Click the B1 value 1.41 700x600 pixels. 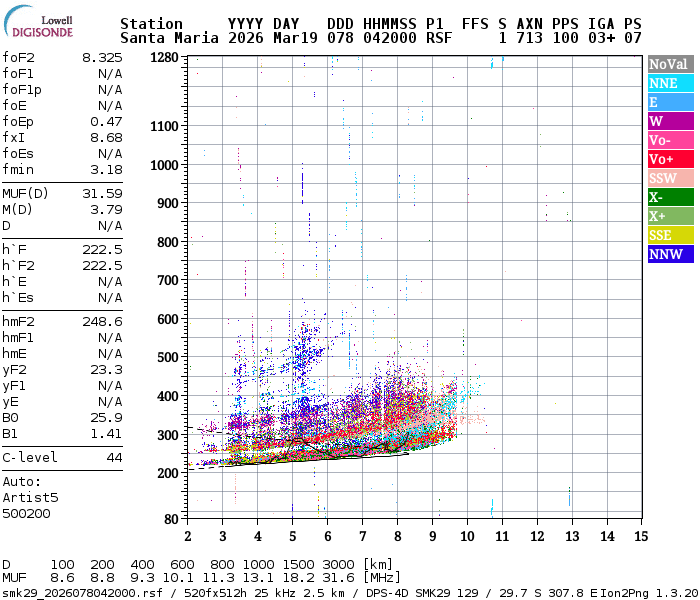(x=106, y=433)
